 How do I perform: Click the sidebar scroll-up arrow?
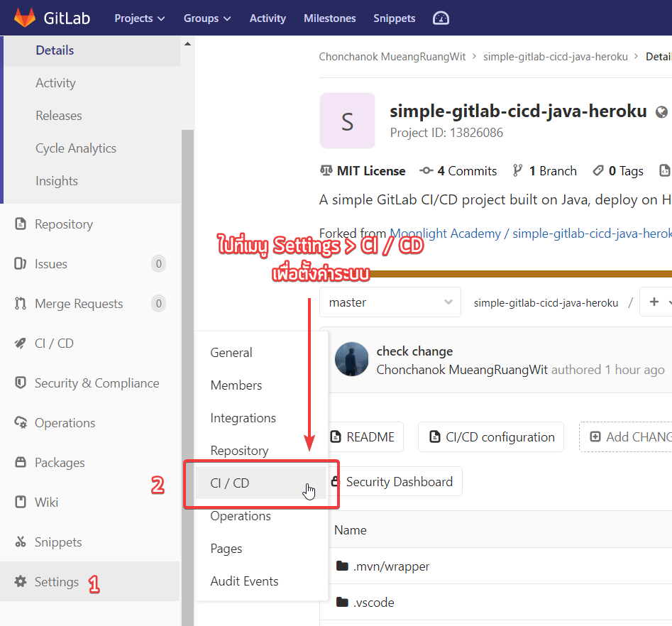[x=187, y=44]
